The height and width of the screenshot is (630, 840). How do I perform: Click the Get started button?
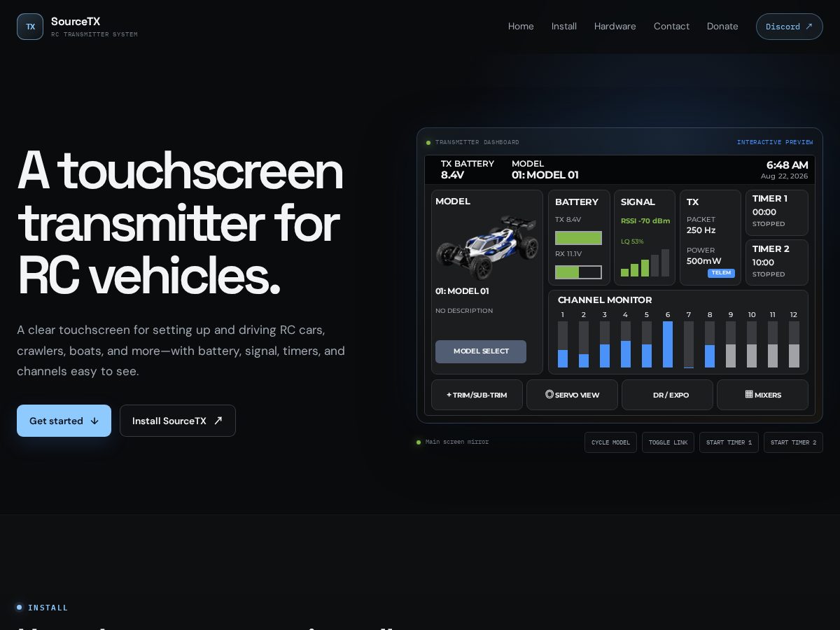click(64, 421)
